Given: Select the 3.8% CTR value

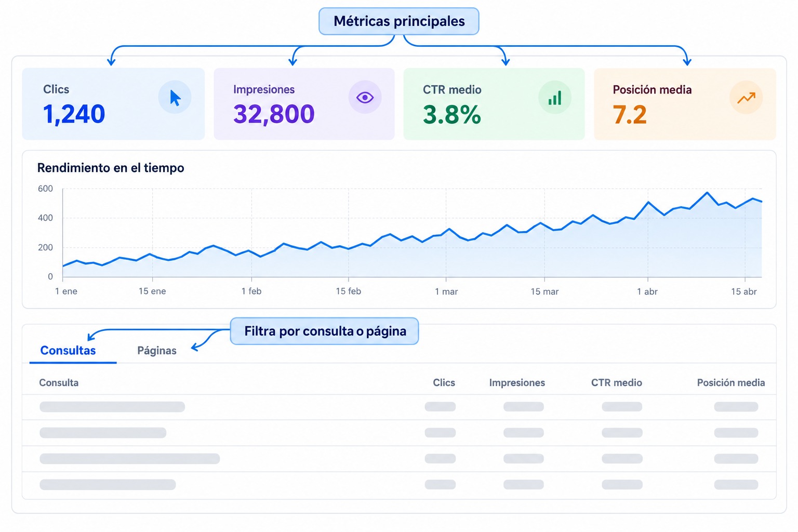Looking at the screenshot, I should (x=452, y=115).
